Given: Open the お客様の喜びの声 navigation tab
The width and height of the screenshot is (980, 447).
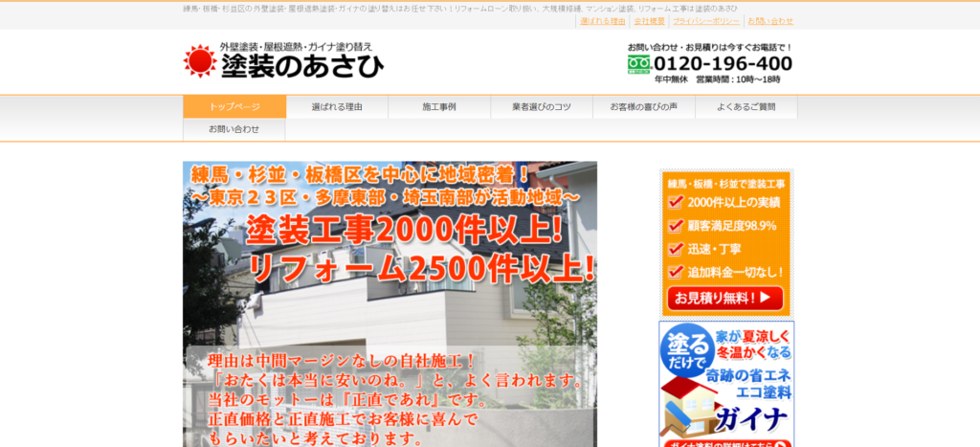Looking at the screenshot, I should 644,107.
